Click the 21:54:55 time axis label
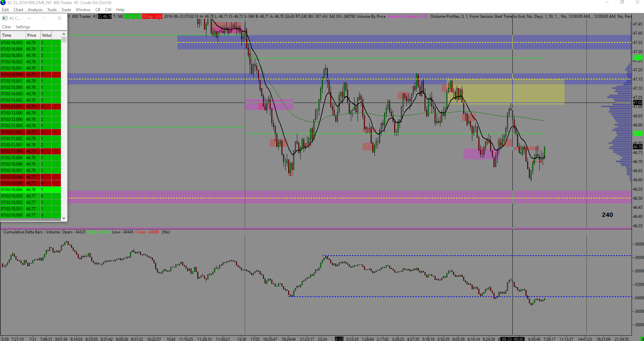644x341 pixels. point(622,339)
